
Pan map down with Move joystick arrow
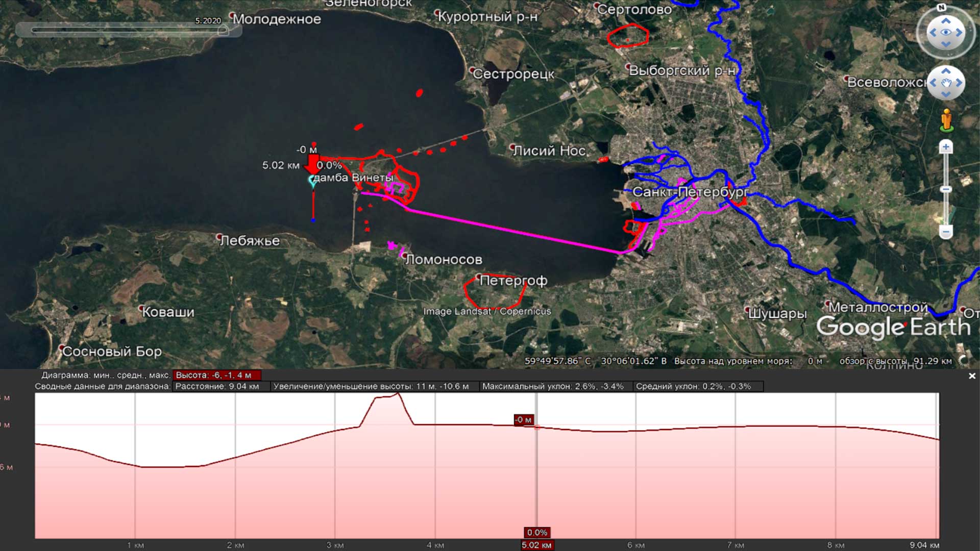946,94
